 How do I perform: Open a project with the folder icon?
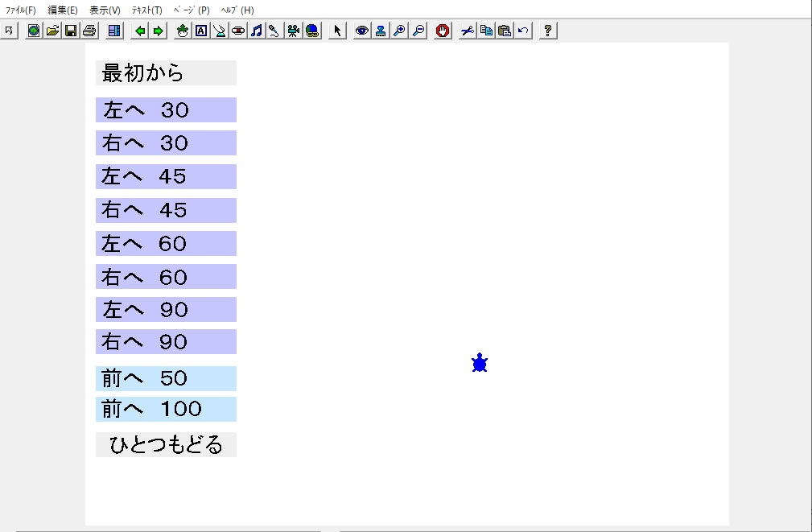[x=52, y=31]
